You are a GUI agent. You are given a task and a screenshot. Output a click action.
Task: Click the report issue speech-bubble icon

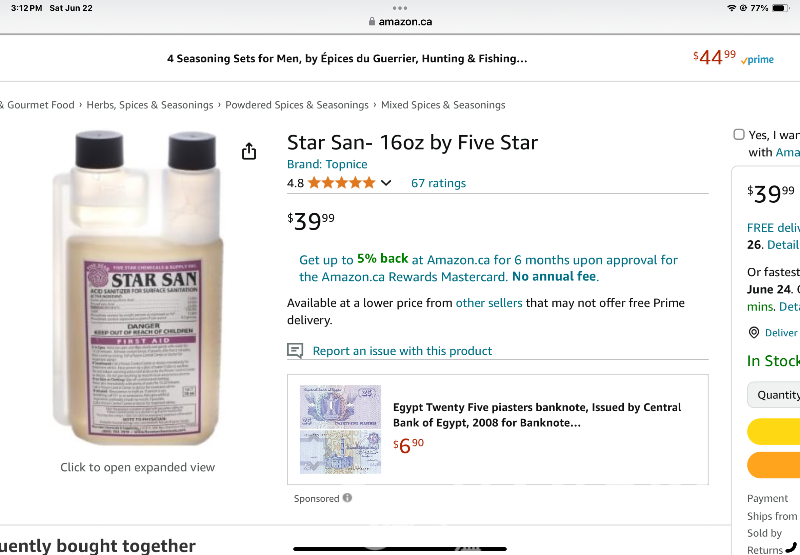click(295, 351)
